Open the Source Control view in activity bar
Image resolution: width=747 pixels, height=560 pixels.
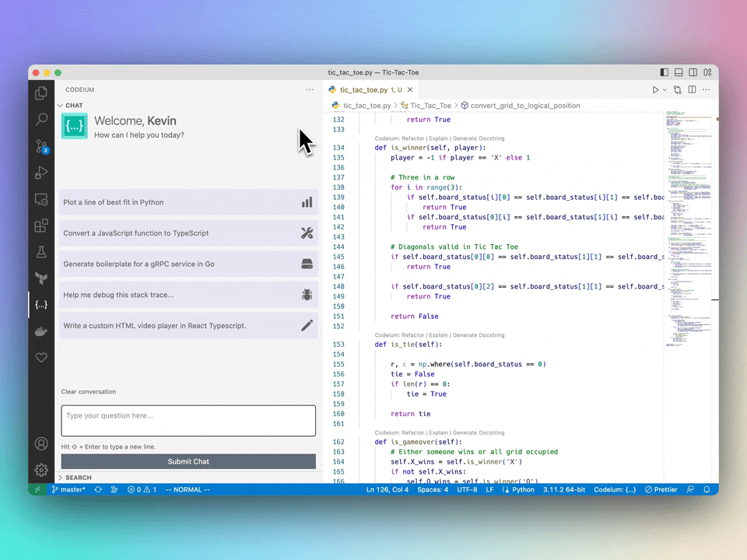coord(41,146)
